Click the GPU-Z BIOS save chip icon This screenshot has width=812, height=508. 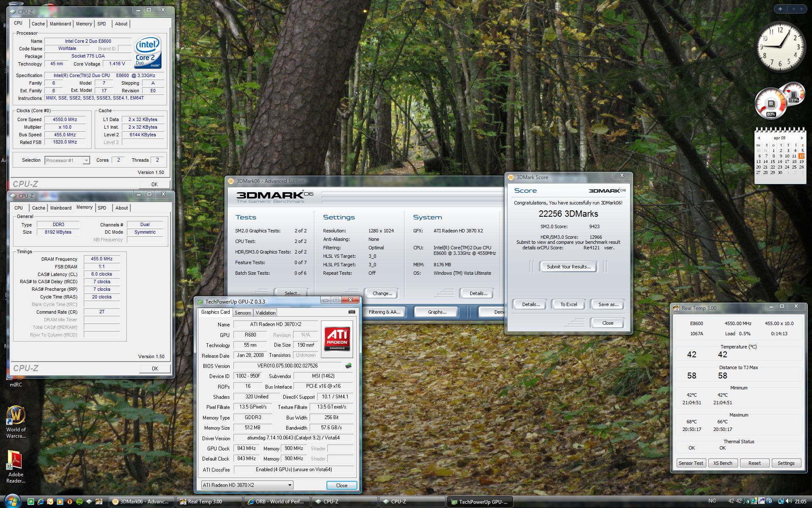(348, 366)
